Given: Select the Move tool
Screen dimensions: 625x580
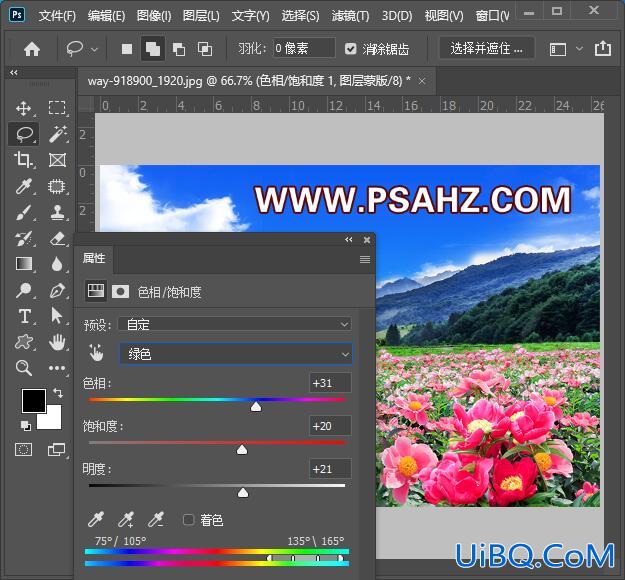Looking at the screenshot, I should 24,108.
